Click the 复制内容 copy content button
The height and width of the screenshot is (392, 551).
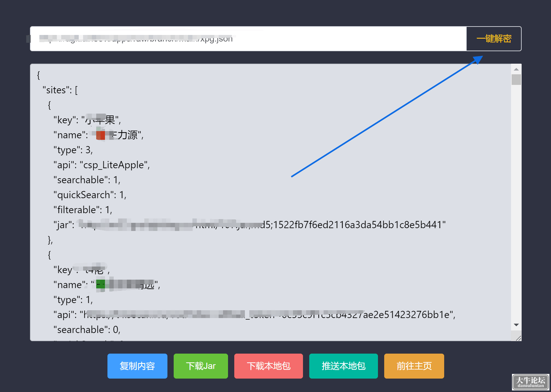137,366
